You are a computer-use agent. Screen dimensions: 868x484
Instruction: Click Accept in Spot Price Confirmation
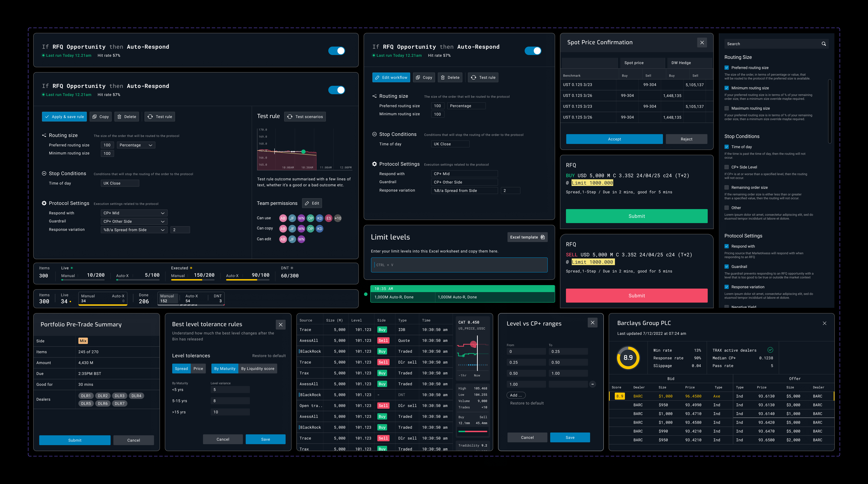pos(614,139)
